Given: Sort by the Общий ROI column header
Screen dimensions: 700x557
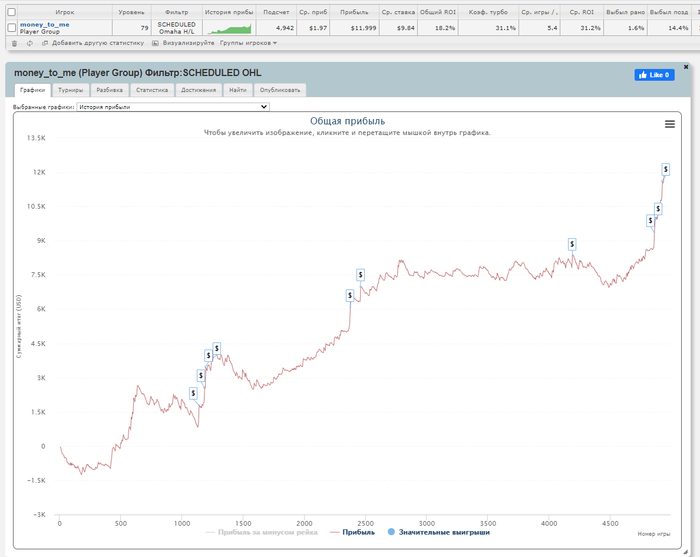Looking at the screenshot, I should pyautogui.click(x=438, y=12).
